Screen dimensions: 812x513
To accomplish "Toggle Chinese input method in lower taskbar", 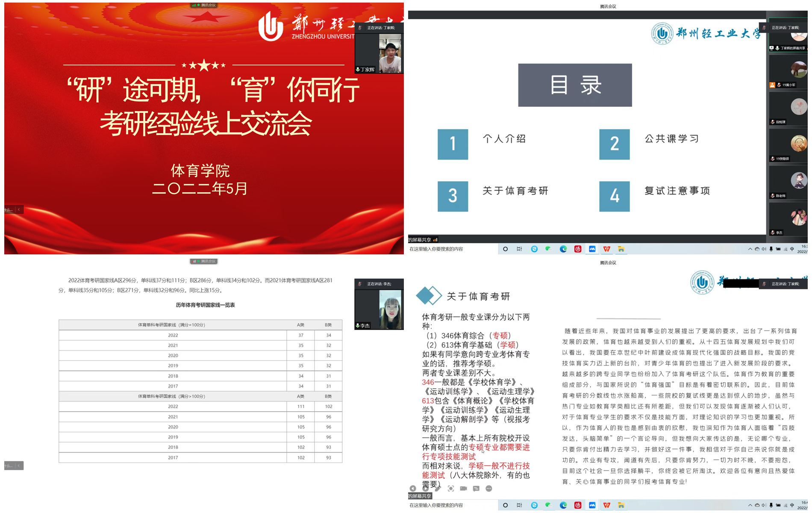I will coord(792,505).
